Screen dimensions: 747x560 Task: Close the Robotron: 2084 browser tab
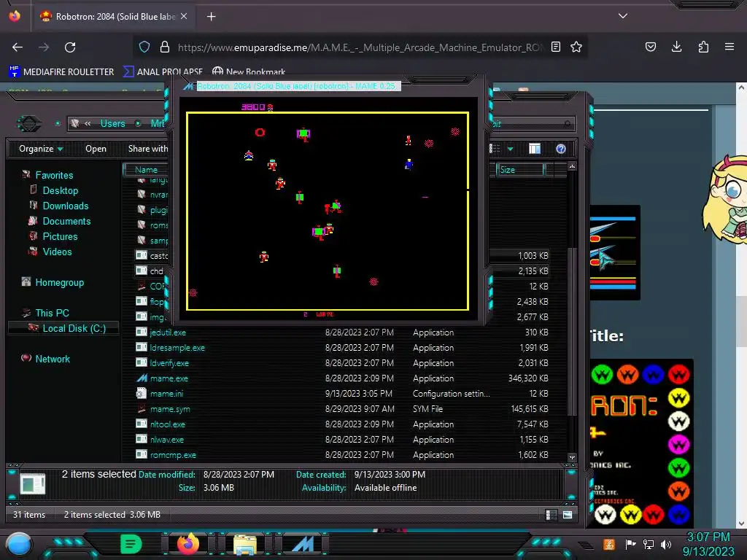pos(184,16)
